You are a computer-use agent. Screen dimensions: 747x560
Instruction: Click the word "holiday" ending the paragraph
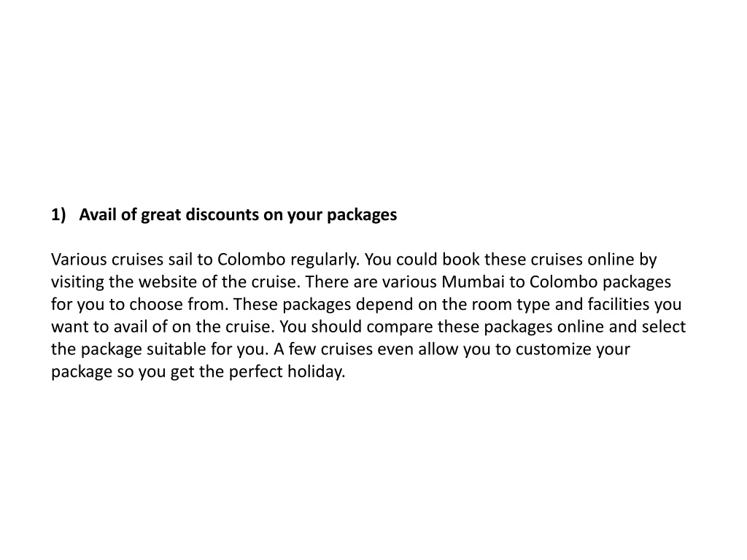pos(316,373)
